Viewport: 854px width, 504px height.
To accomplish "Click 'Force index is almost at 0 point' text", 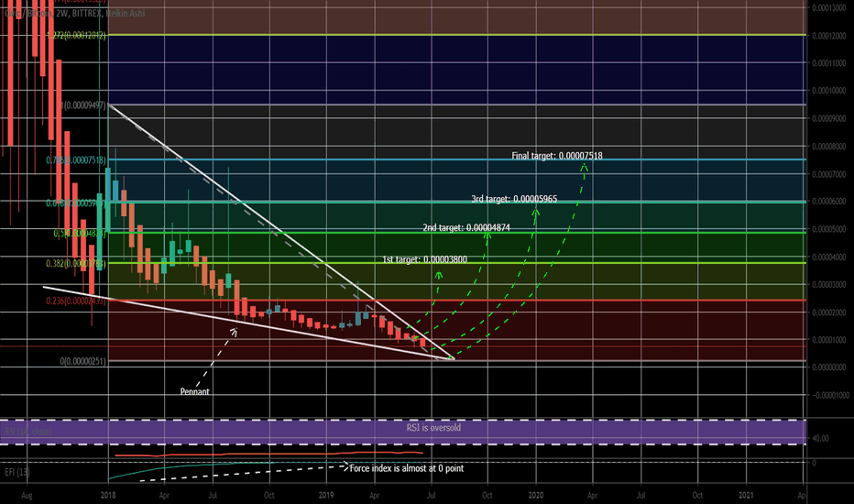I will click(406, 468).
